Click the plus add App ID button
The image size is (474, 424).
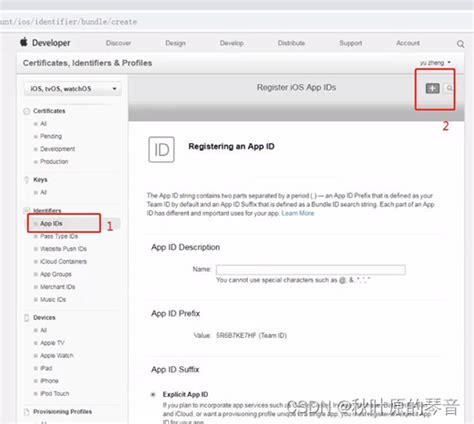click(x=433, y=88)
